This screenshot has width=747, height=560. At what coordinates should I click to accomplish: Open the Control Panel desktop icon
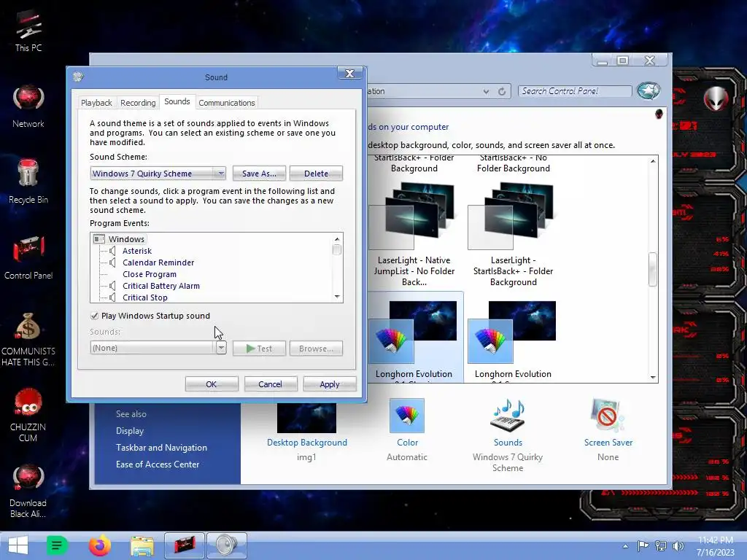point(28,257)
